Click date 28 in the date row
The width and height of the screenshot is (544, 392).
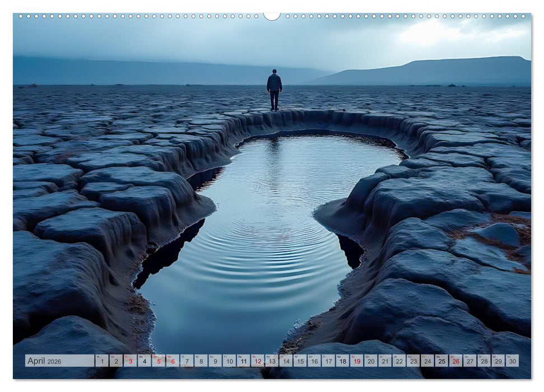[484, 361]
